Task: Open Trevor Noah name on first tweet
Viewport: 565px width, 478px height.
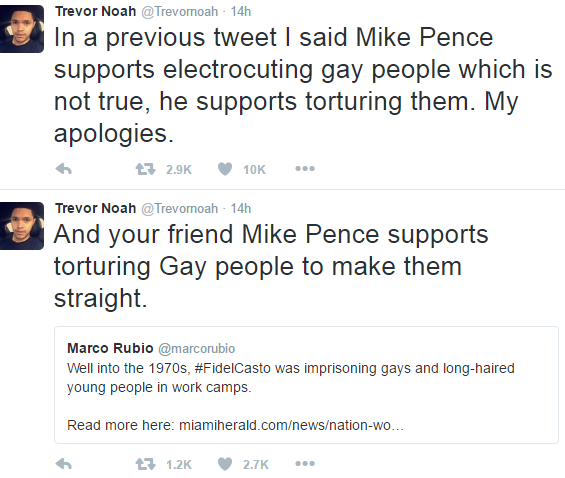Action: 95,12
